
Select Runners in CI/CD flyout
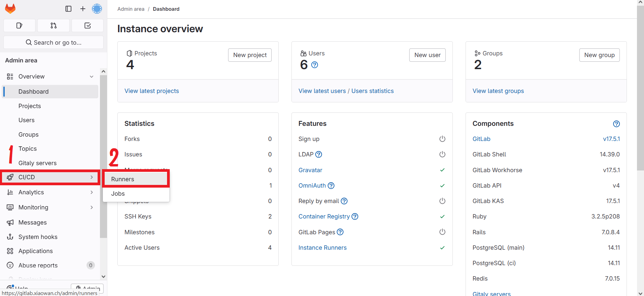coord(136,179)
